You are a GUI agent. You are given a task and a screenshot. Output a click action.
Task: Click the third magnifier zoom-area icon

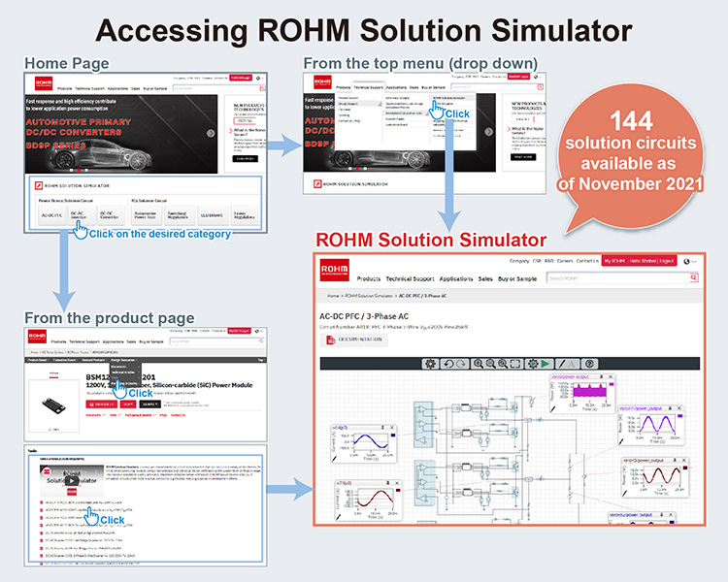point(503,364)
